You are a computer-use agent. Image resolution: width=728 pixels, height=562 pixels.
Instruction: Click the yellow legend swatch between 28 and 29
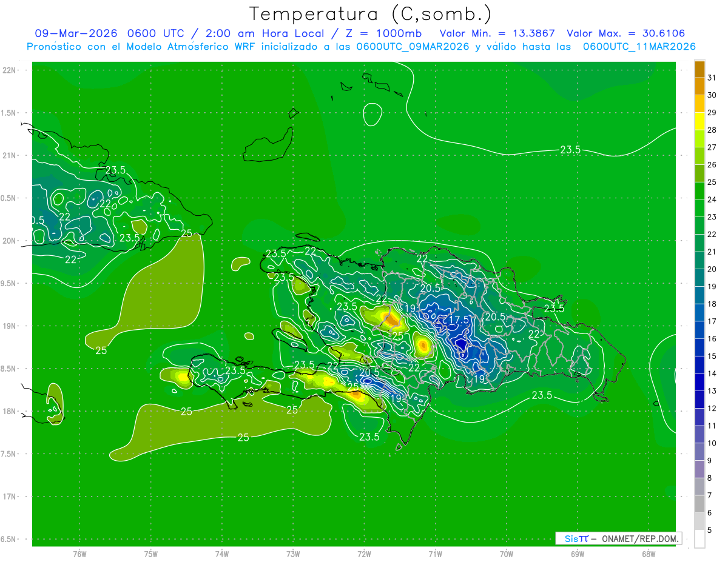(699, 121)
